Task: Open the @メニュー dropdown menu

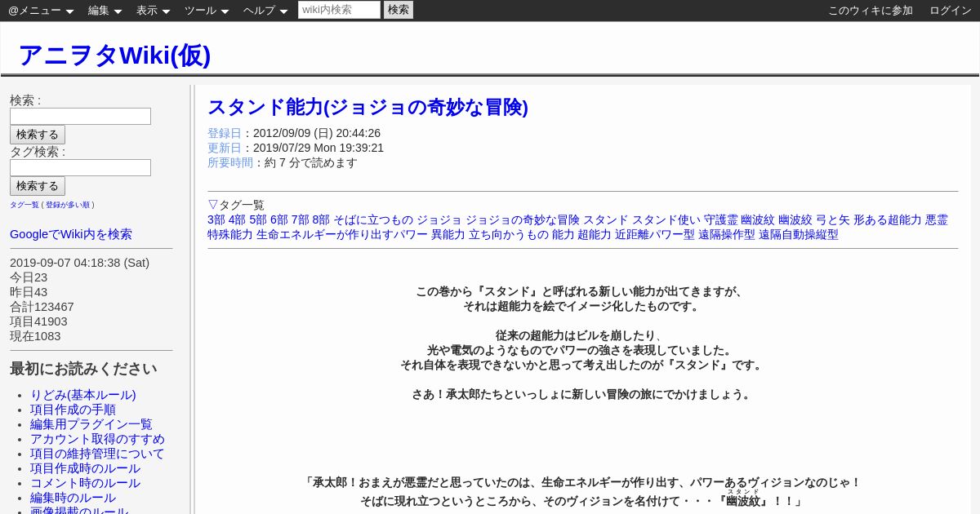Action: click(x=41, y=11)
